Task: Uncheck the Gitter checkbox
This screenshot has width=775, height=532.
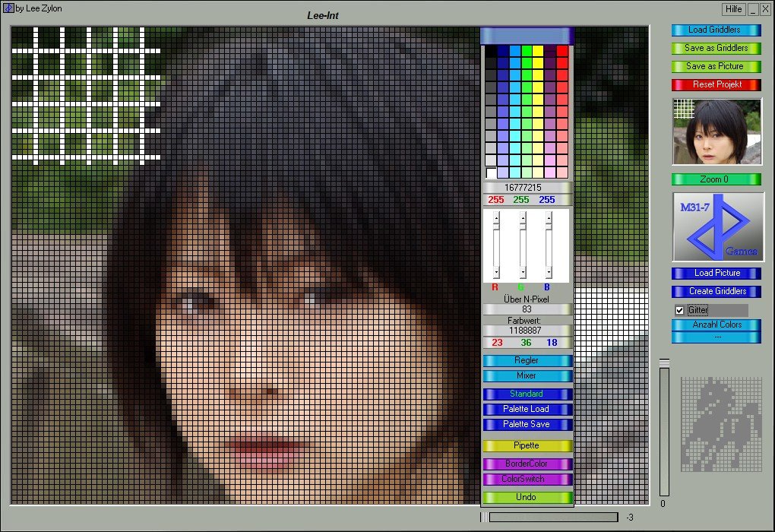Action: [679, 310]
